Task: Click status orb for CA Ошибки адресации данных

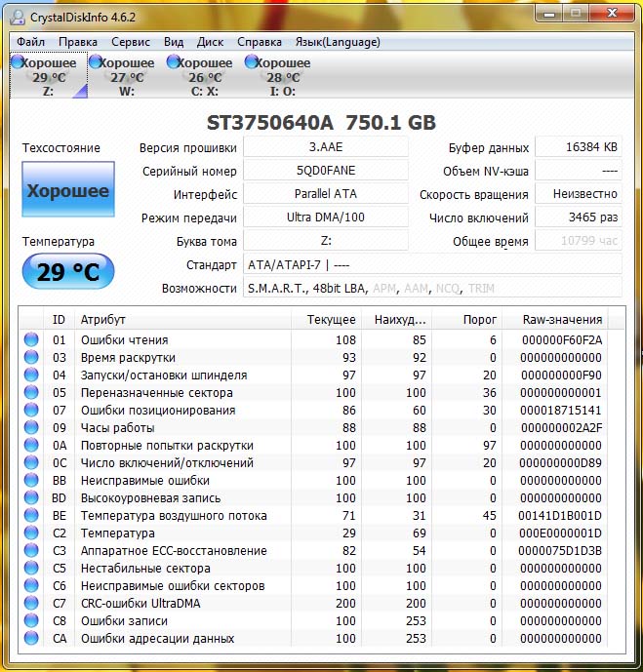Action: click(31, 638)
